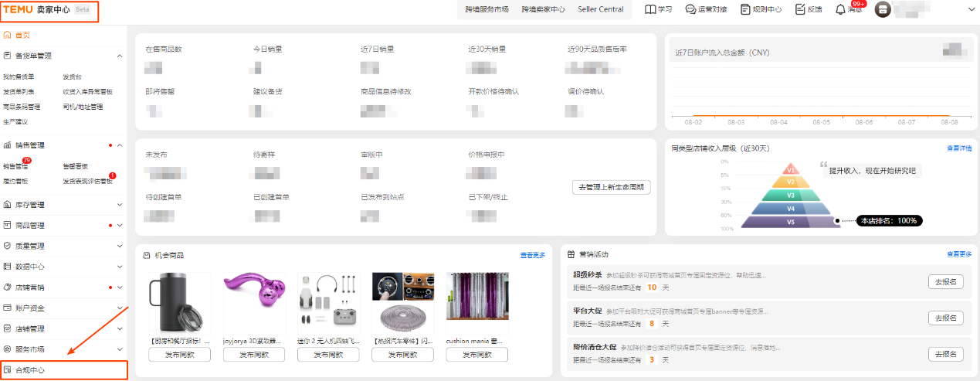Open the black mug product thumbnail
The width and height of the screenshot is (980, 381).
[180, 303]
